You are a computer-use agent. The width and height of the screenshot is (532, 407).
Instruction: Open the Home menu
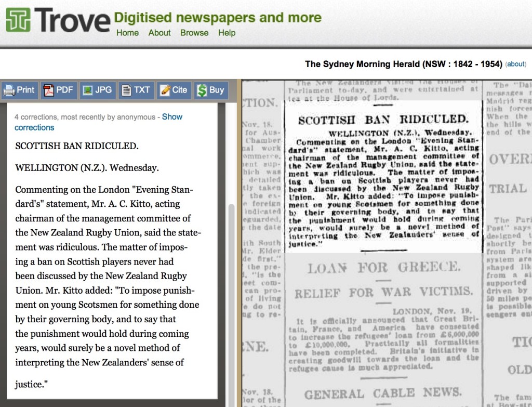coord(128,33)
